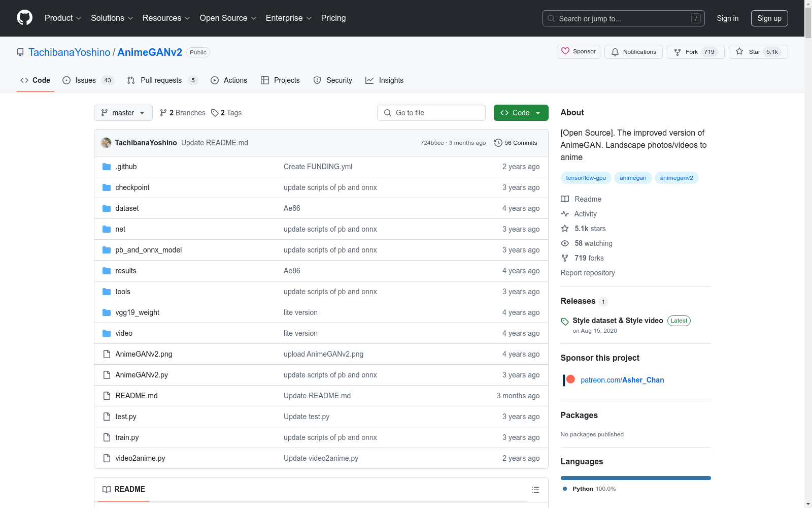This screenshot has height=508, width=812.
Task: Click the video2anime.py file icon
Action: coord(107,458)
